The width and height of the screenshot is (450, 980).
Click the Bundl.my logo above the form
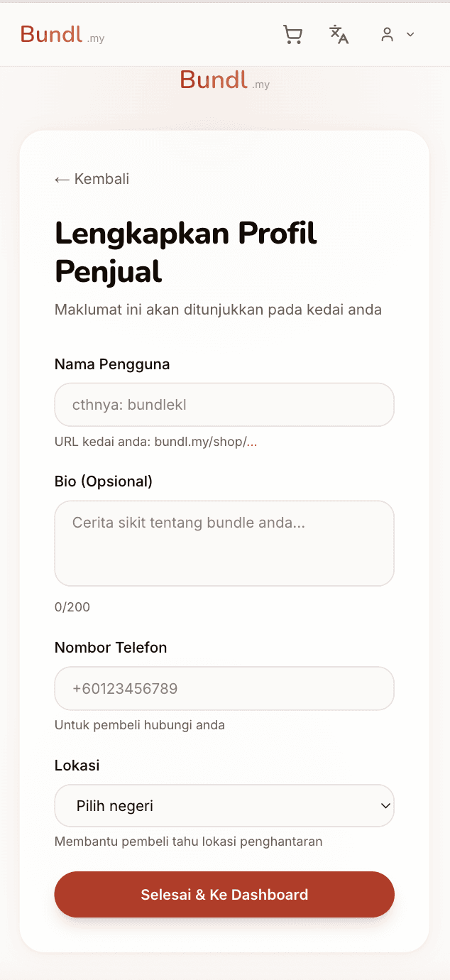pos(224,80)
